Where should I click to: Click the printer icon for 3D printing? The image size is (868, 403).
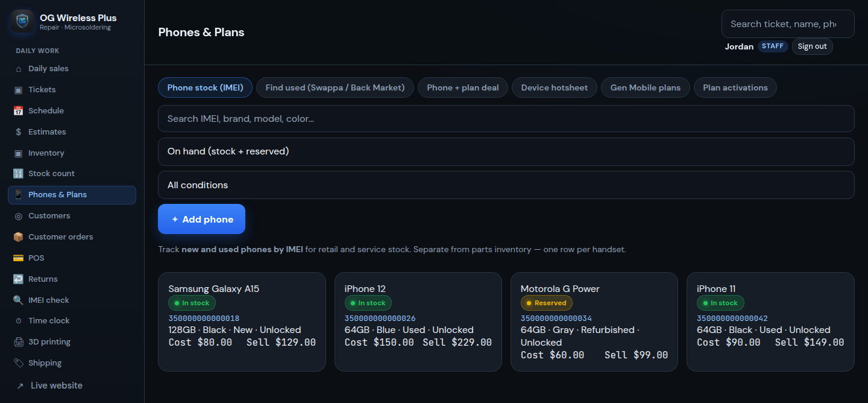(18, 342)
